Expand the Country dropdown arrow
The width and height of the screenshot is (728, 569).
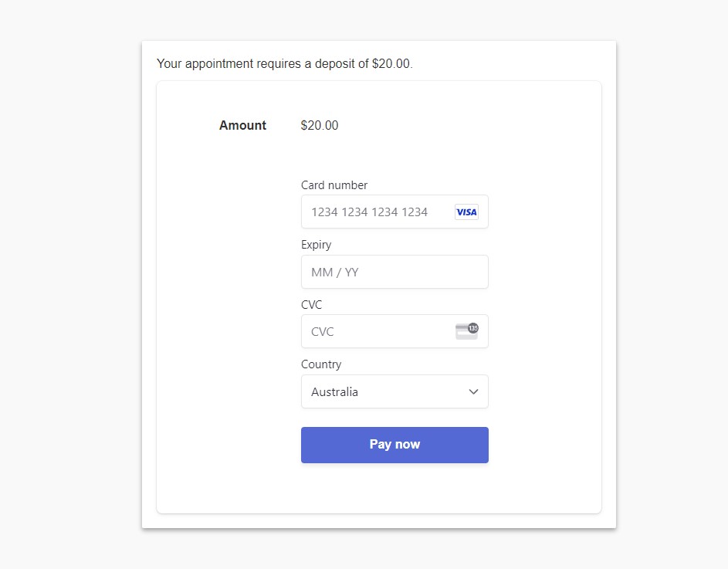473,392
